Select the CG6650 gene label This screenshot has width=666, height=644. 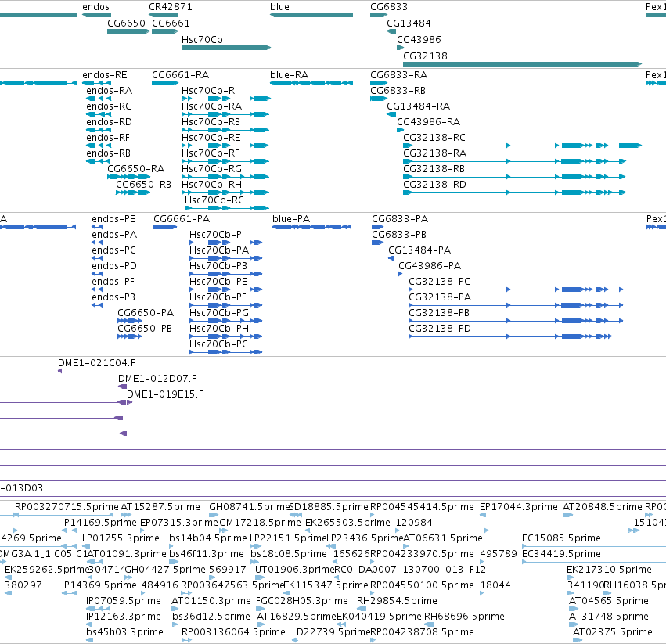(x=126, y=23)
